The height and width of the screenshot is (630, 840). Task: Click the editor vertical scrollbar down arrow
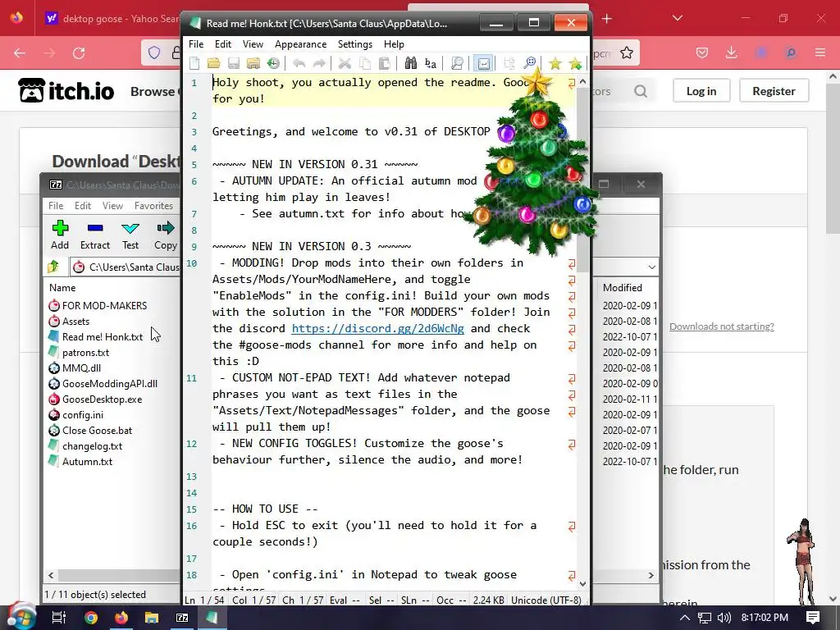[x=583, y=584]
